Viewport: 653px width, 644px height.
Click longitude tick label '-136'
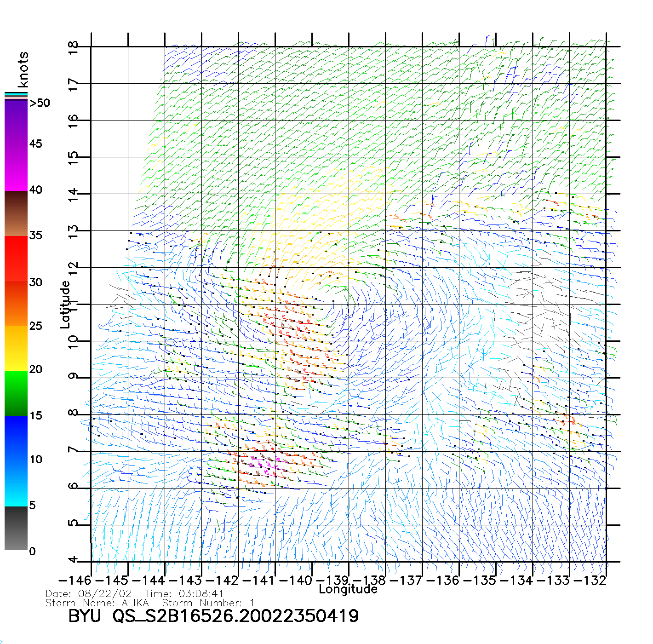coord(443,580)
